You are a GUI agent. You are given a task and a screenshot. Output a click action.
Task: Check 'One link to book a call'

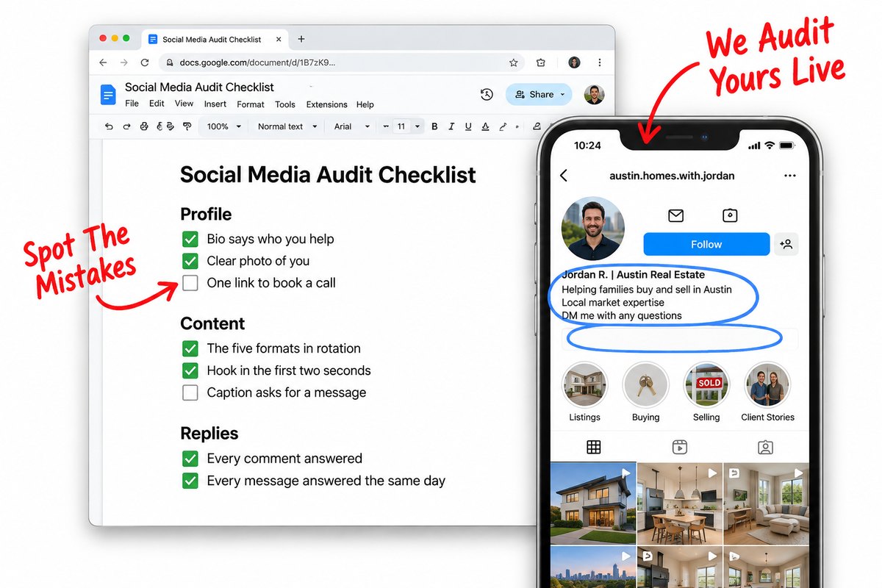pyautogui.click(x=190, y=283)
